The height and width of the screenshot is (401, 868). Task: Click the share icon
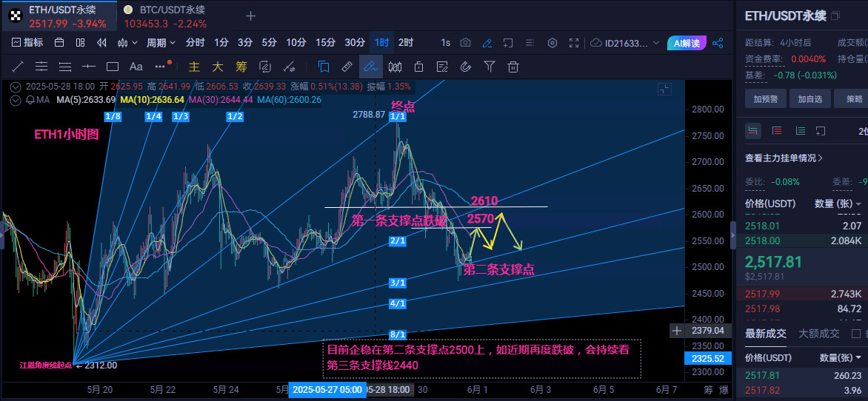pos(718,43)
